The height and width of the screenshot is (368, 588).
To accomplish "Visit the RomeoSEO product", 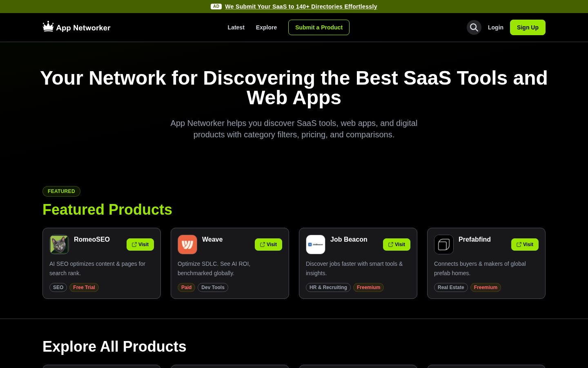I will [140, 245].
